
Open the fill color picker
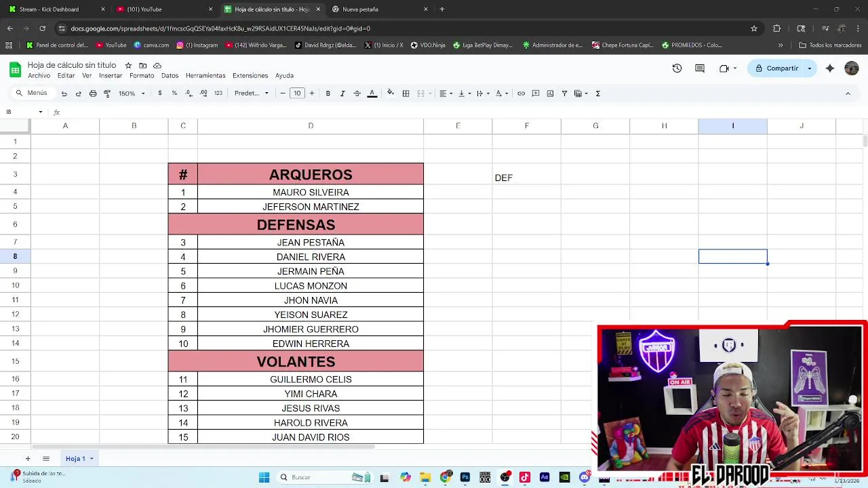(390, 94)
